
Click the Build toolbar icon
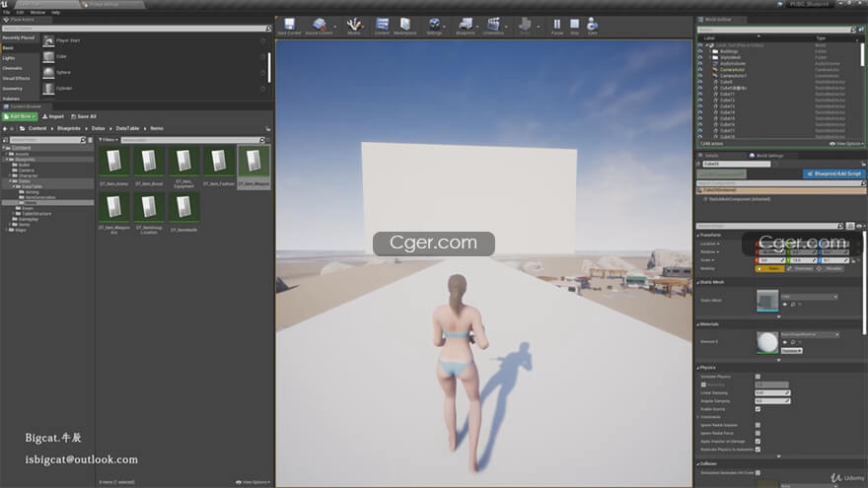click(525, 25)
